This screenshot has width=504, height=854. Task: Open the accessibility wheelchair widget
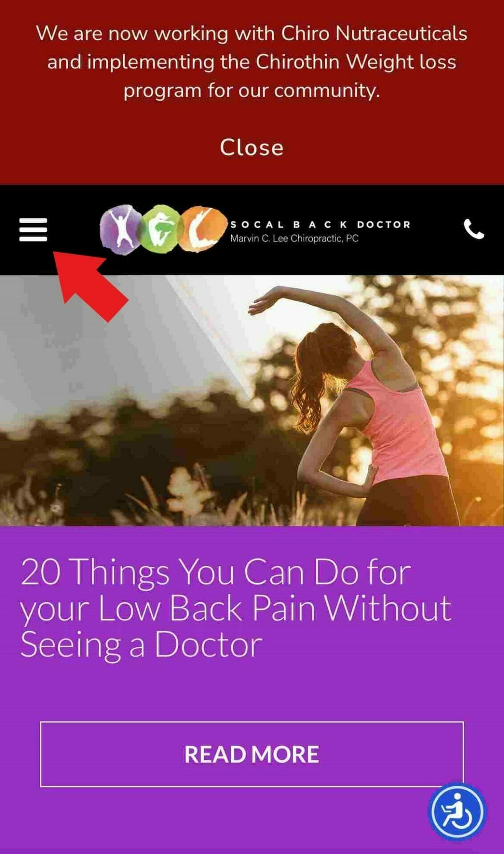[x=457, y=812]
